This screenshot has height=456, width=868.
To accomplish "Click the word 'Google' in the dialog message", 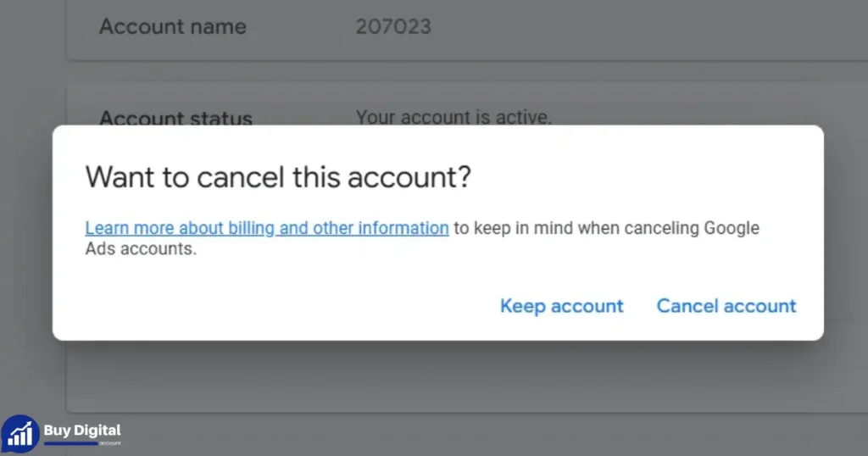I will pyautogui.click(x=732, y=228).
